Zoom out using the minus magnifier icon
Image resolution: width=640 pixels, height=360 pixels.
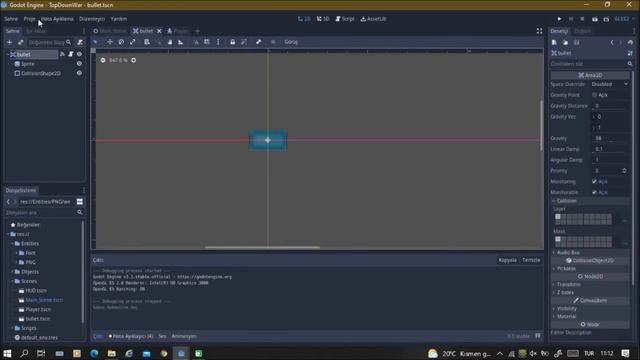(103, 60)
